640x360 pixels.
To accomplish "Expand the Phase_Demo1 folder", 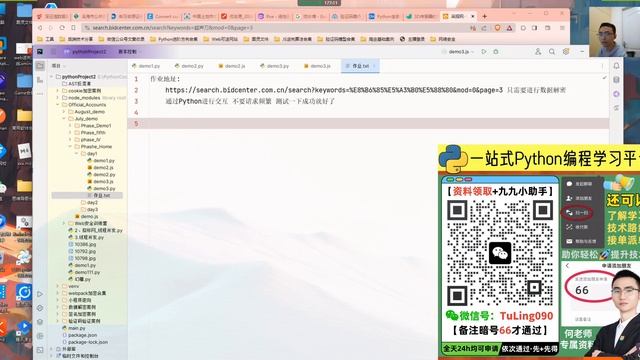I will pyautogui.click(x=70, y=126).
